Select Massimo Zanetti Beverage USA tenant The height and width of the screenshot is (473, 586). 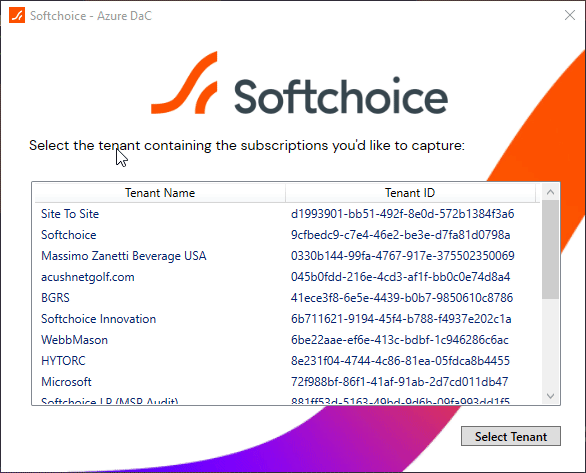pyautogui.click(x=287, y=256)
